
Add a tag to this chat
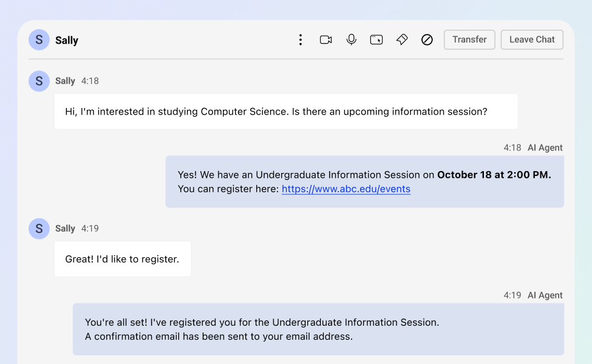pos(402,39)
